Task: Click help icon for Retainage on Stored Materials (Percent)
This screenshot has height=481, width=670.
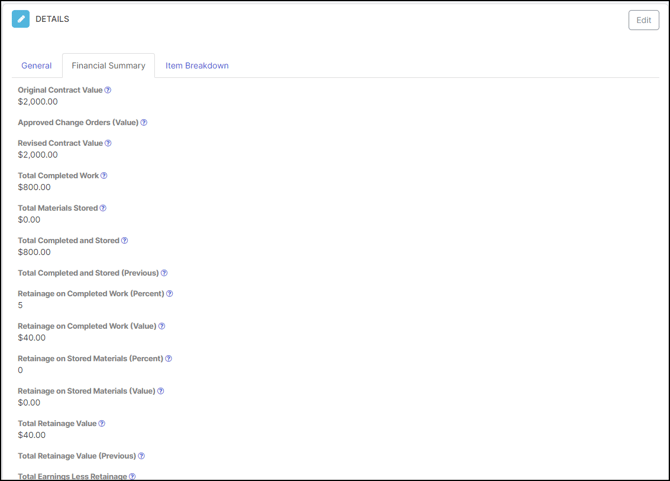Action: (168, 359)
